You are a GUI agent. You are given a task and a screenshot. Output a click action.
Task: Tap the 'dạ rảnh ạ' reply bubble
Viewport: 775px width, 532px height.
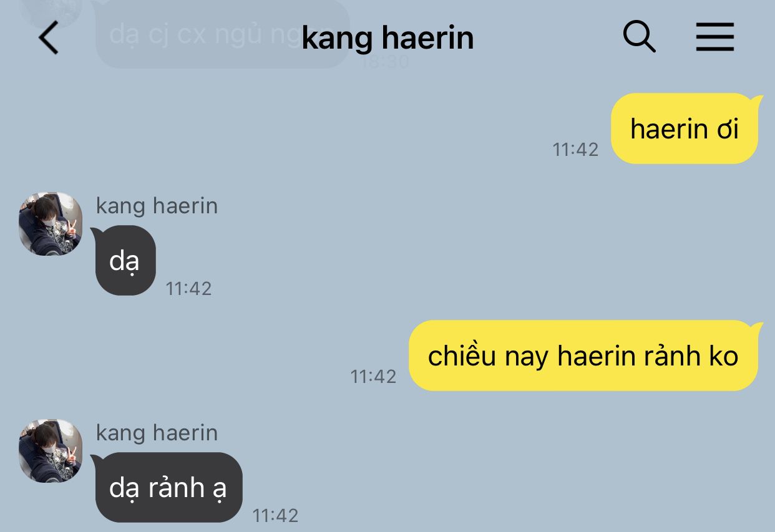tap(167, 487)
